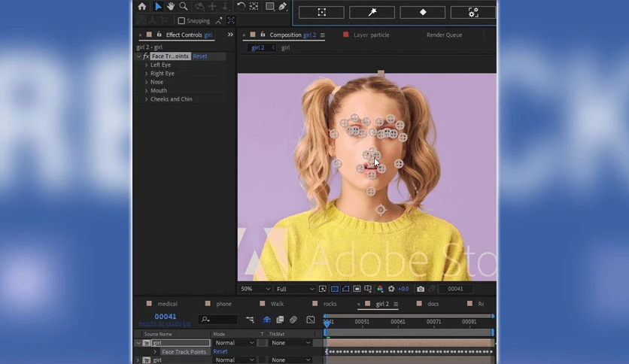This screenshot has width=629, height=364.
Task: Select the Selection arrow tool
Action: [158, 7]
